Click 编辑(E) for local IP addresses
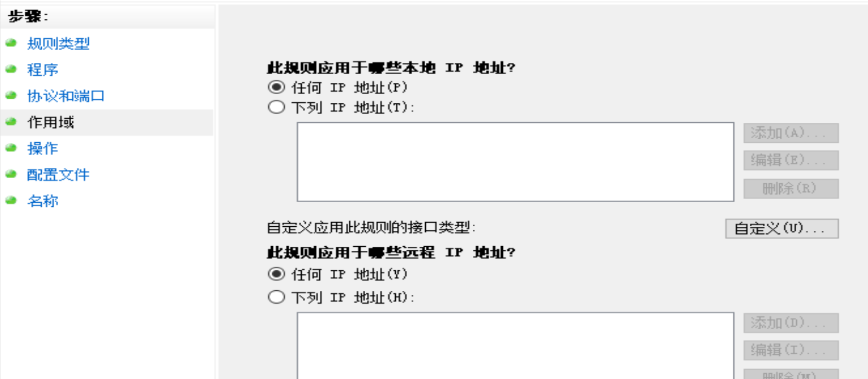 [790, 161]
